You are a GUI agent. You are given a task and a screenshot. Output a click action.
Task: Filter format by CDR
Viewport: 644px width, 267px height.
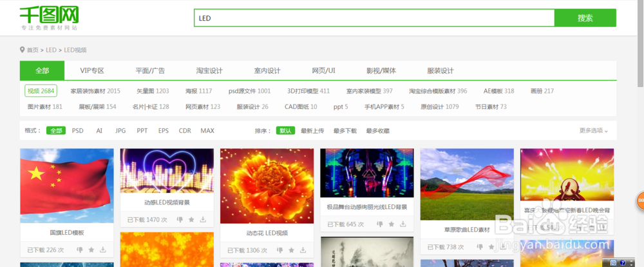click(185, 131)
